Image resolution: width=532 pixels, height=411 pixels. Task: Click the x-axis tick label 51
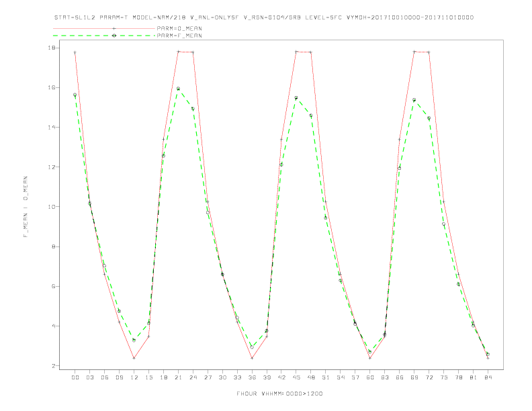tap(326, 377)
